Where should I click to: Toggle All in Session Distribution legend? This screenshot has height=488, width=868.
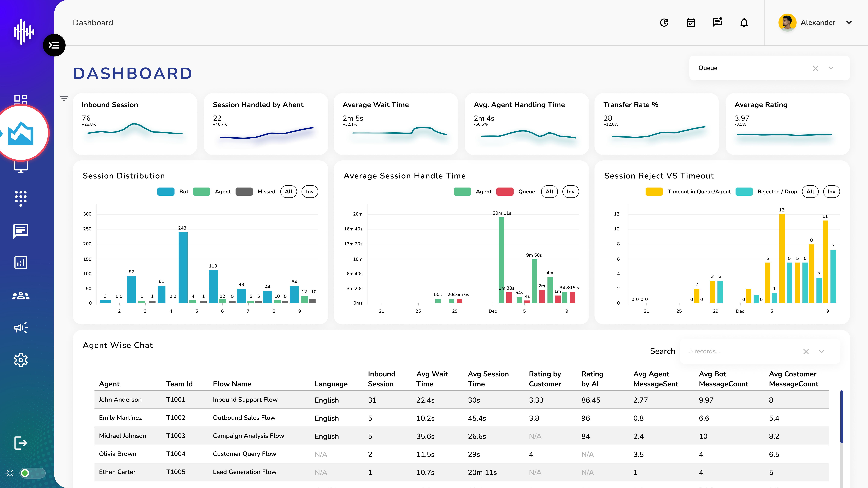288,192
